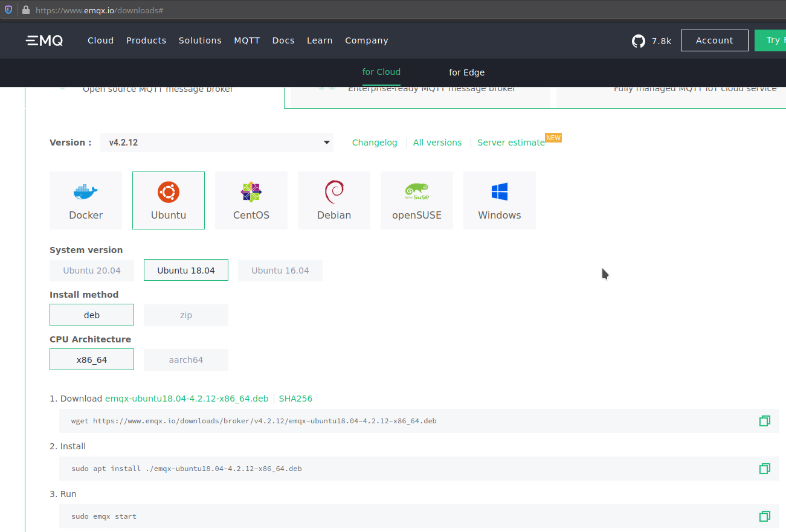Viewport: 786px width, 532px height.
Task: Click the EMQ logo in the header
Action: pyautogui.click(x=43, y=40)
